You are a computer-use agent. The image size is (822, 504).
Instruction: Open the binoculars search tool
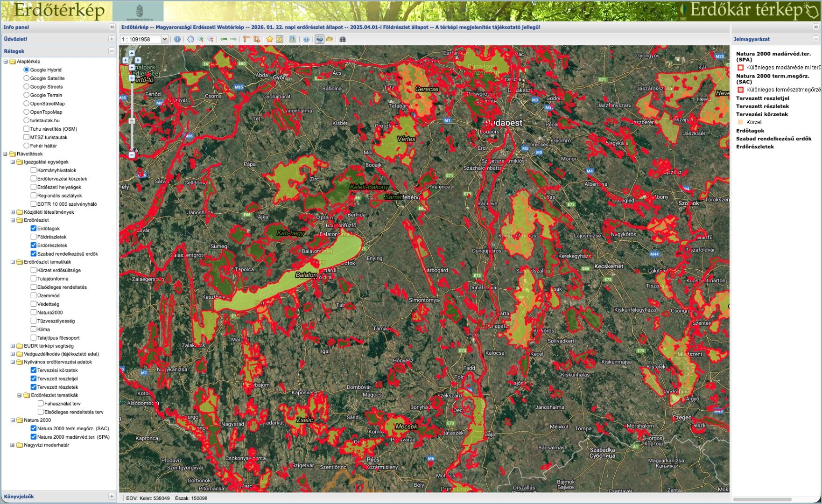pos(342,39)
